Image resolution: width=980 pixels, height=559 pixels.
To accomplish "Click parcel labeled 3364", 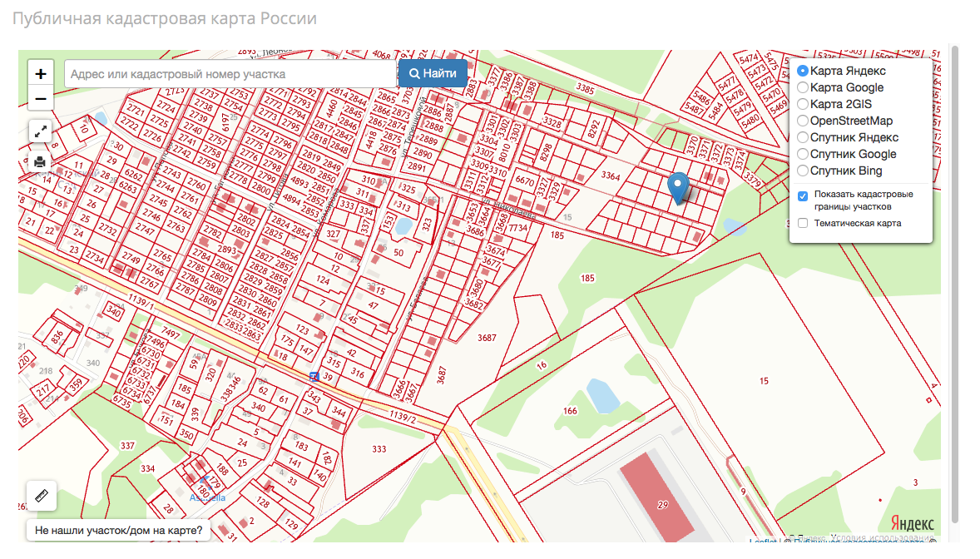I will [611, 176].
